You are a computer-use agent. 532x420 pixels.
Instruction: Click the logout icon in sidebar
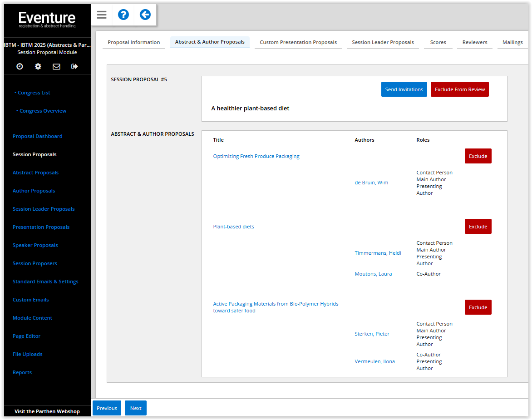(75, 66)
